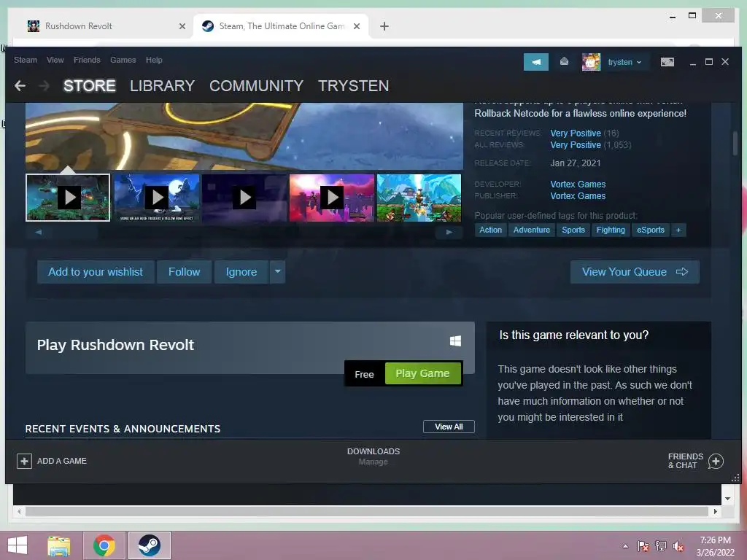Show hidden tray icons arrow
Screen dimensions: 747x560
[625, 546]
